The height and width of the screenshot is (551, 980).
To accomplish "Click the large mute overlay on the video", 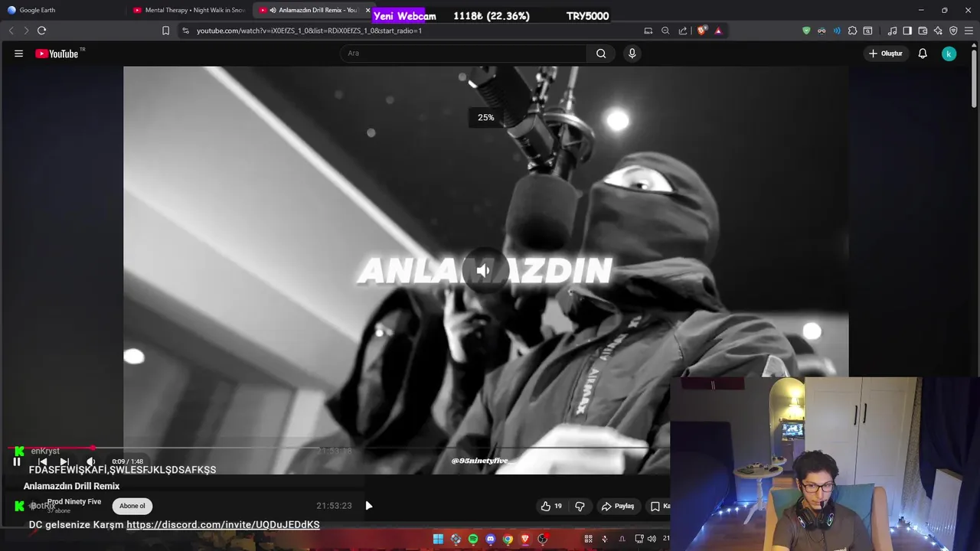I will pos(484,270).
